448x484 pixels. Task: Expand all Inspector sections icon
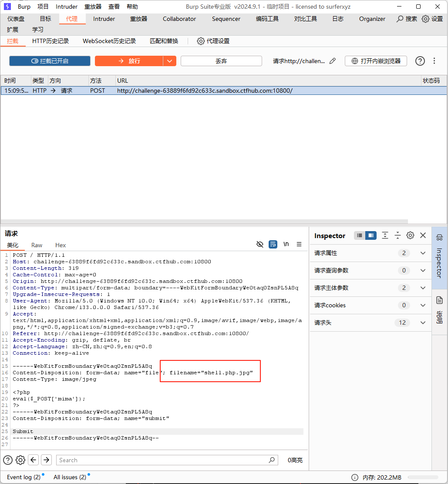click(x=385, y=235)
